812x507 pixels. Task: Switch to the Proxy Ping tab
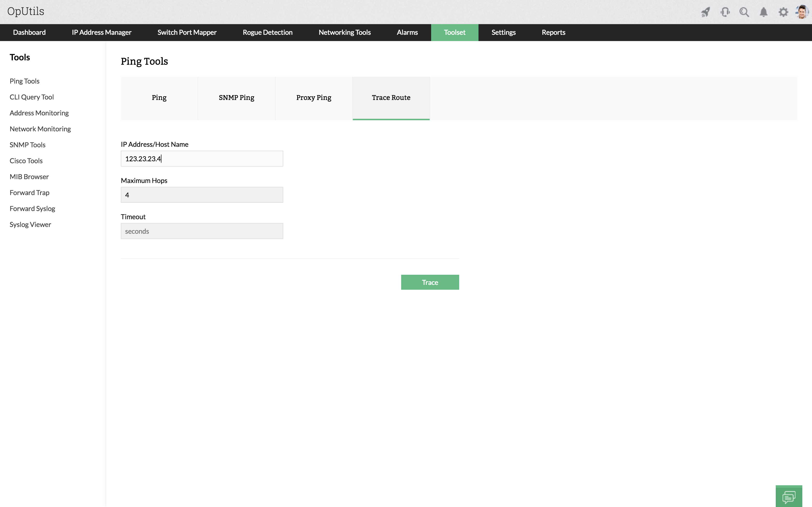(x=314, y=98)
